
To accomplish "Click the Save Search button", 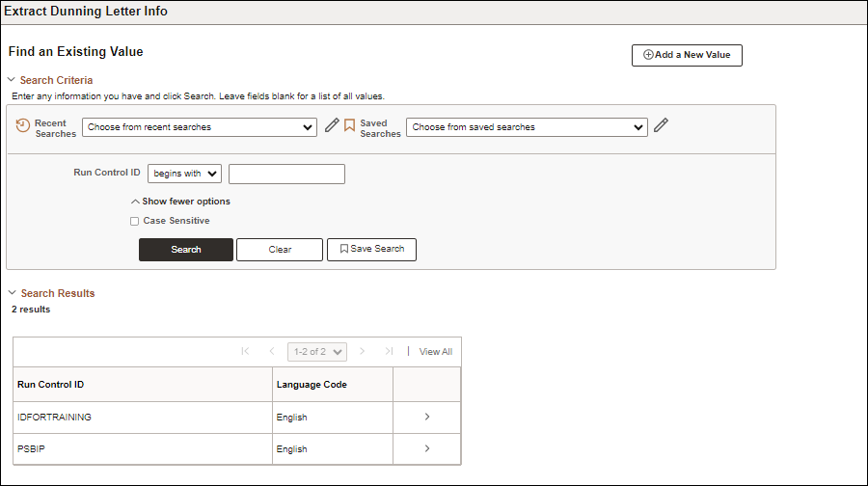I will pos(371,249).
